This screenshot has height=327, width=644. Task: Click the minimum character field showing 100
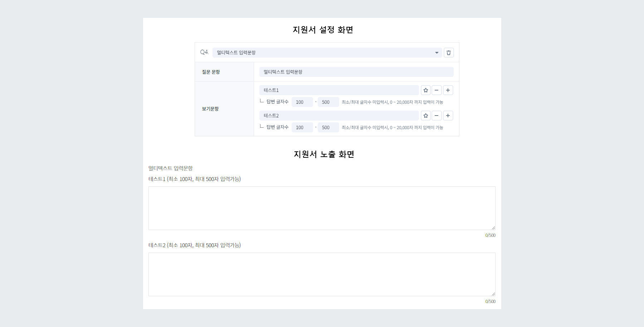302,102
